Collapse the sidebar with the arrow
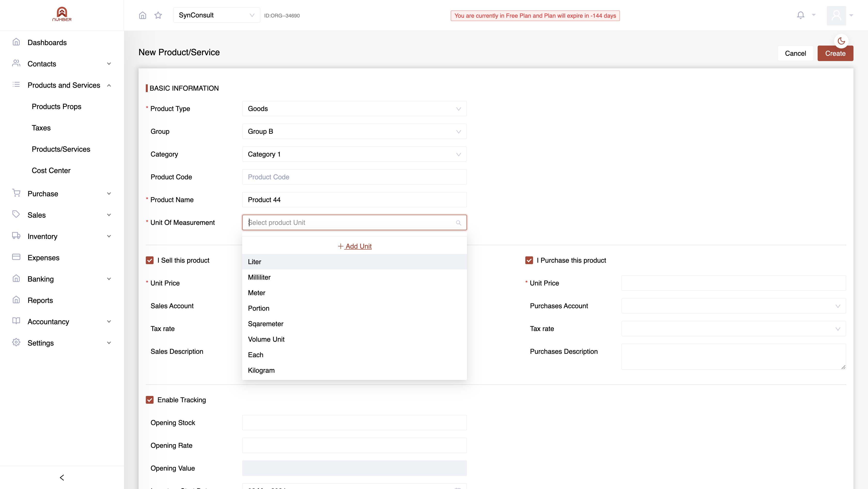Image resolution: width=868 pixels, height=489 pixels. [62, 478]
